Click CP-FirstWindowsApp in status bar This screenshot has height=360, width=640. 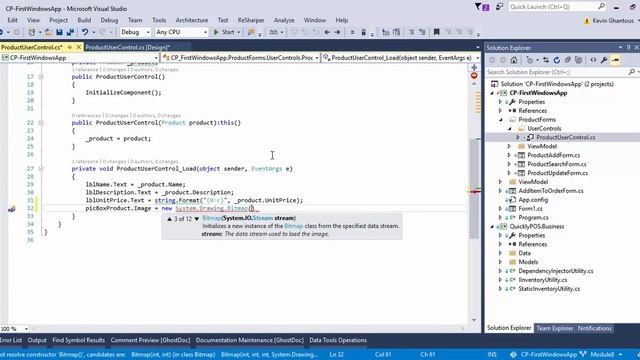click(549, 354)
